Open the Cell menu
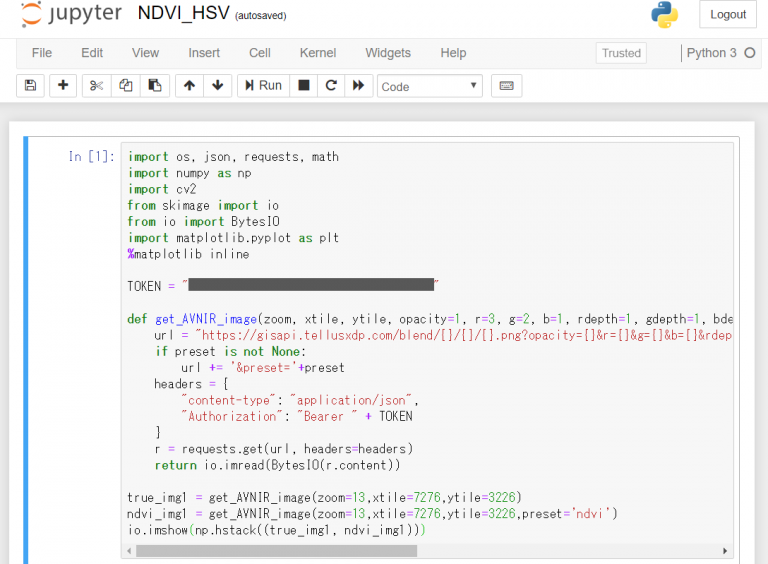 pos(260,53)
